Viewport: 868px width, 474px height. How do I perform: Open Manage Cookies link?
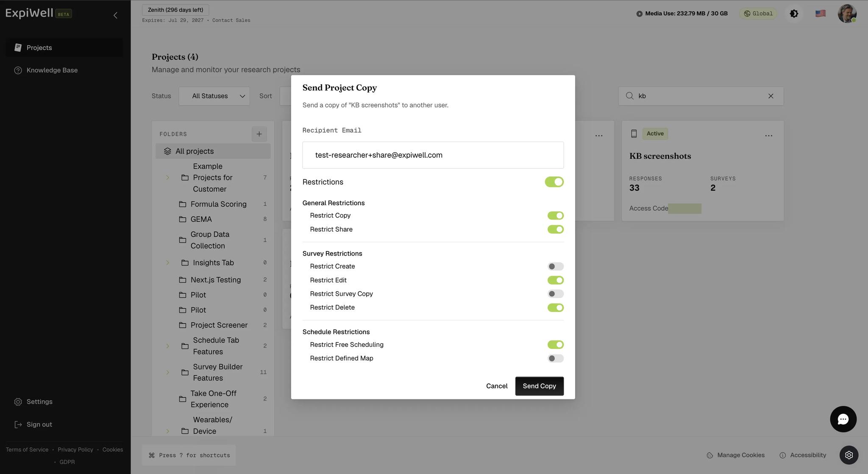point(736,455)
